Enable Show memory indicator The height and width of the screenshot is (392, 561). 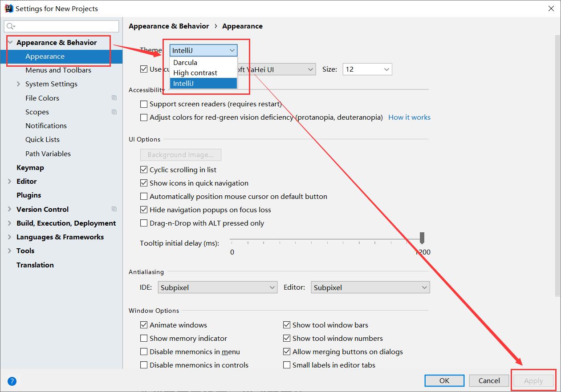pos(143,338)
